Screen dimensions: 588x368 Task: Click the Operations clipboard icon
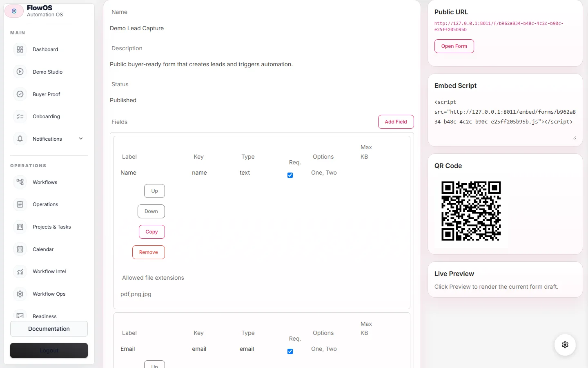(20, 204)
